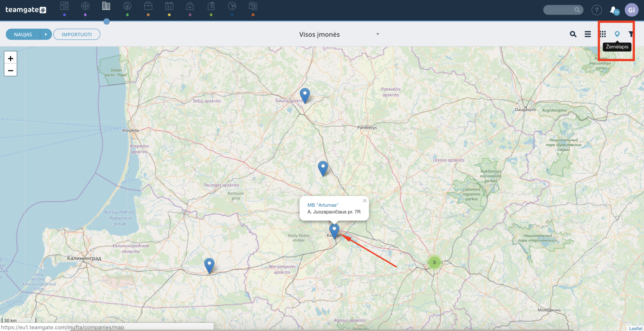
Task: Open the deals briefcase icon
Action: point(148,6)
